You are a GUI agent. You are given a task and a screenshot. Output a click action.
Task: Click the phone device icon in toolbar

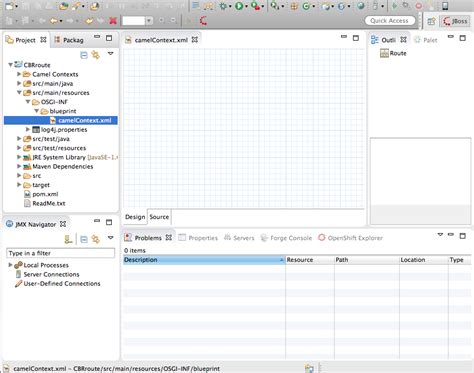445,6
